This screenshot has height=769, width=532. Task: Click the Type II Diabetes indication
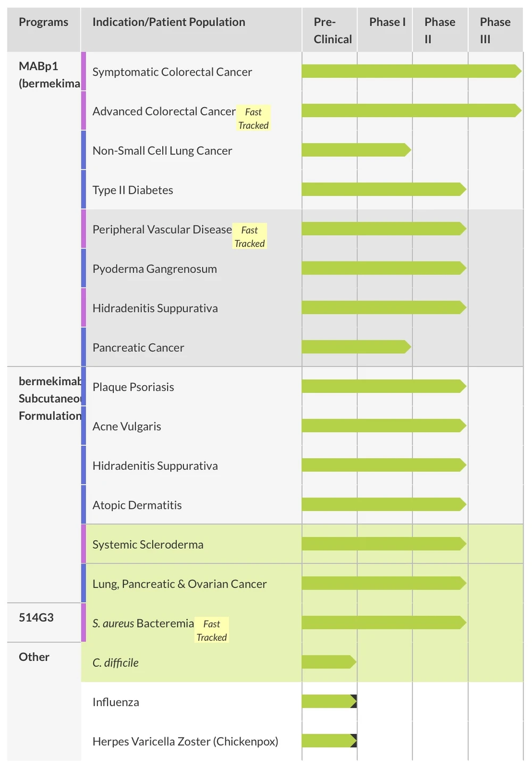click(x=132, y=190)
